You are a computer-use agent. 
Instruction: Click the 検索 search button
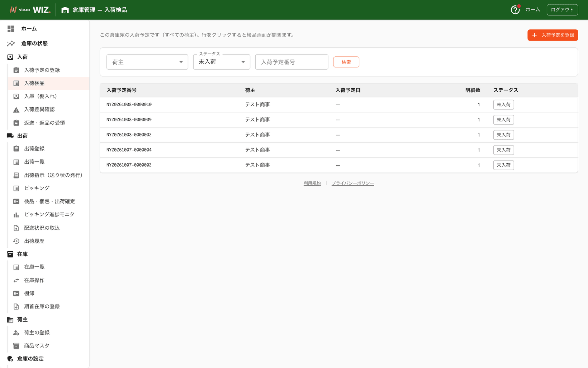tap(346, 62)
